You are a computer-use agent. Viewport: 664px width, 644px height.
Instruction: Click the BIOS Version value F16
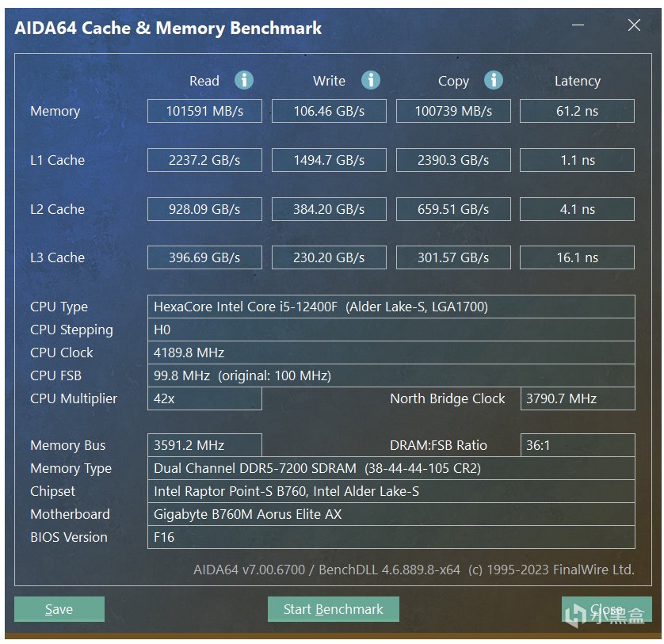391,537
